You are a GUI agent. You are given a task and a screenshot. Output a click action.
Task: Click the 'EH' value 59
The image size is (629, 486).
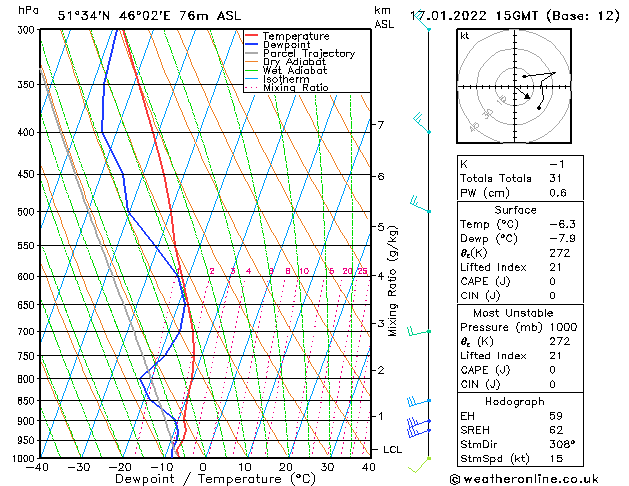(556, 416)
